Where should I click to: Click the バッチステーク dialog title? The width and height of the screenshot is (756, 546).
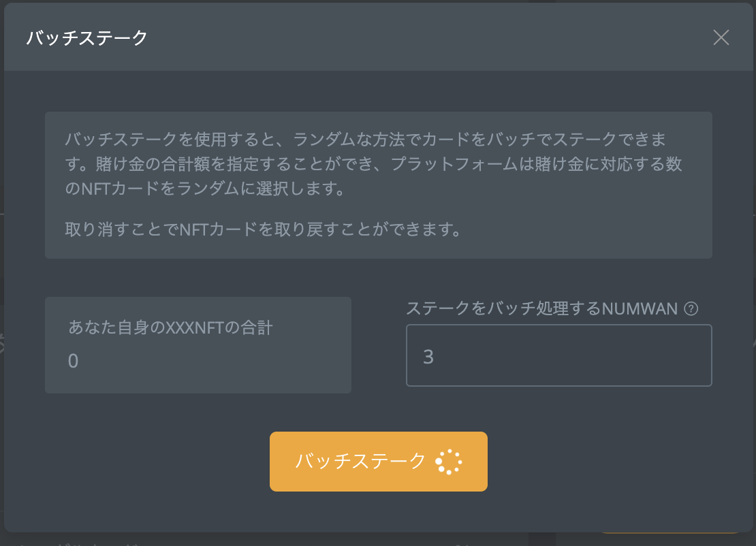tap(86, 38)
